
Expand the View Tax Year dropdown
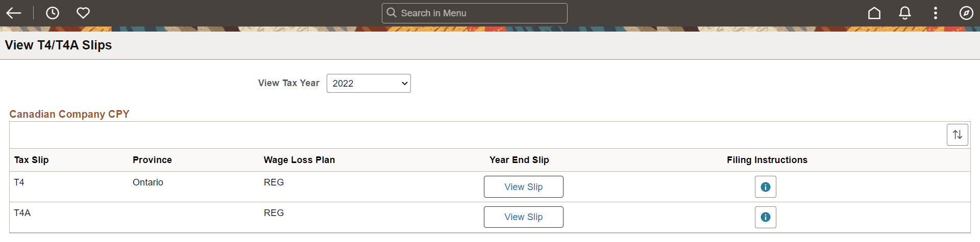coord(369,83)
